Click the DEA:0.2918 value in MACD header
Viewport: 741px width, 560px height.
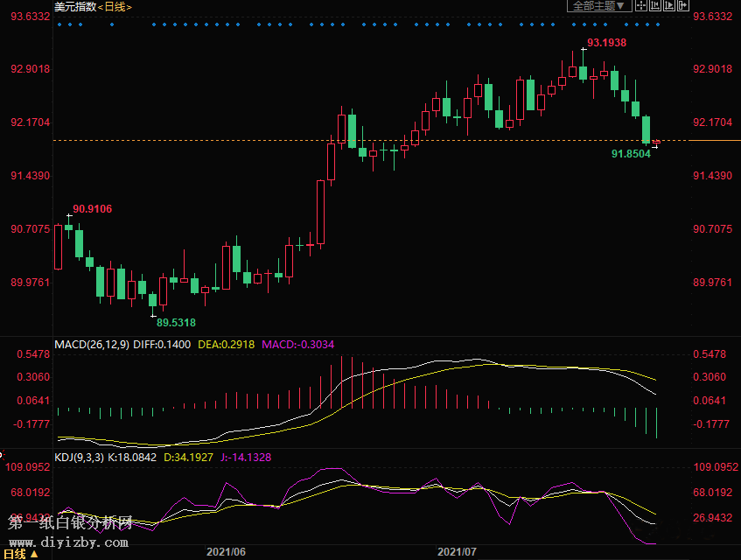coord(225,345)
